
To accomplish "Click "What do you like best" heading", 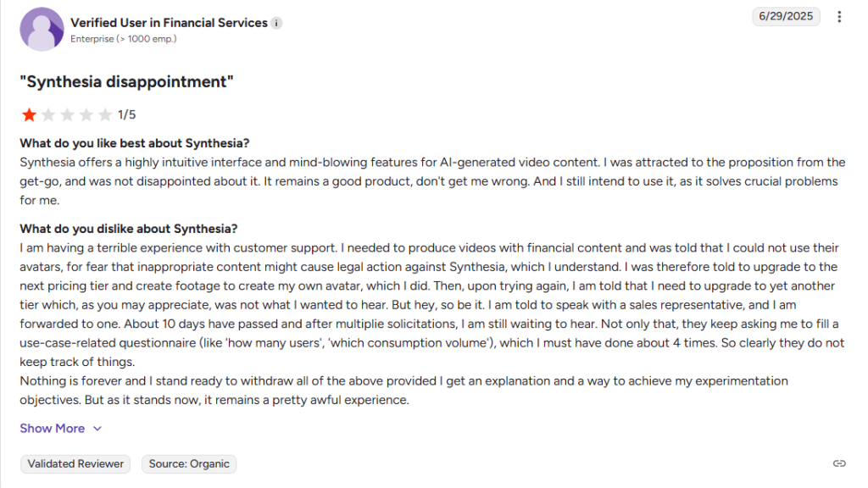I will coord(135,143).
